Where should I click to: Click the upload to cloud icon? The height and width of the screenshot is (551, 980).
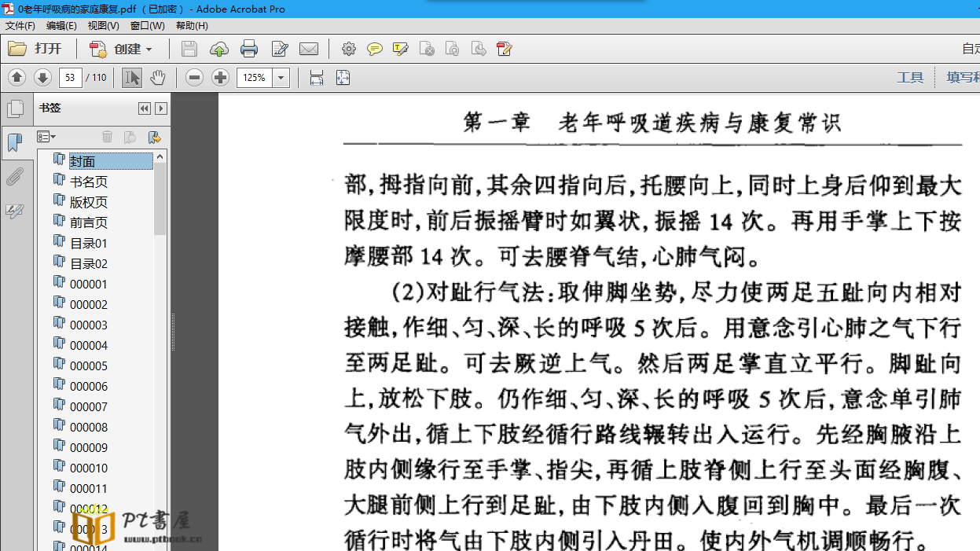[219, 49]
